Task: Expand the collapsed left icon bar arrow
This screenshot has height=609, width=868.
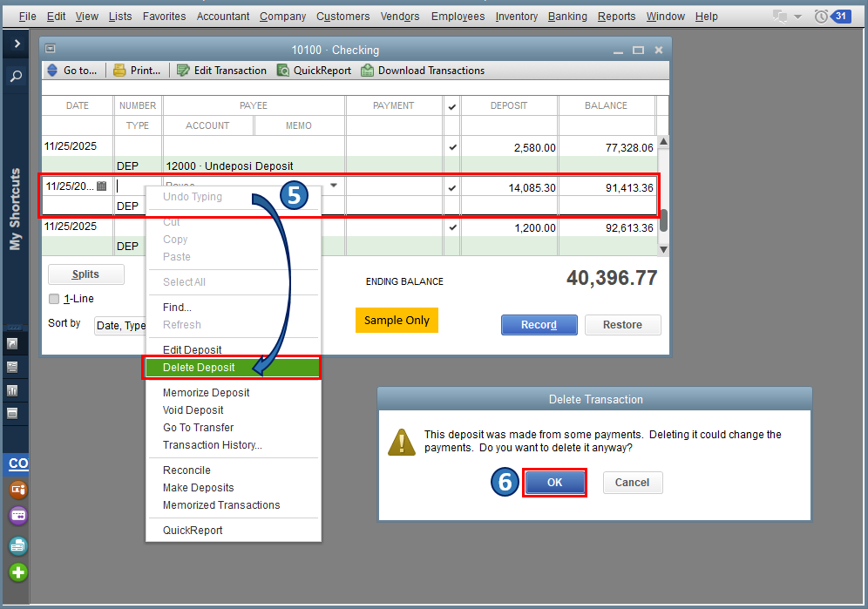Action: tap(17, 44)
